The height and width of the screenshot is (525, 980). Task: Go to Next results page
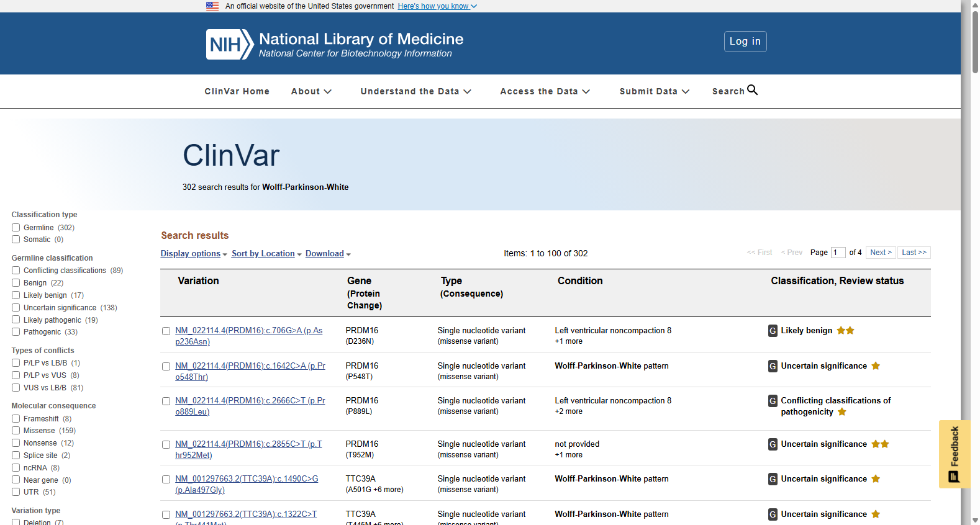point(881,253)
